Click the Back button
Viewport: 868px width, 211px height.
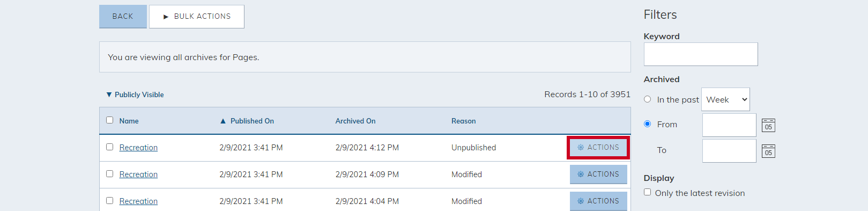(x=123, y=17)
